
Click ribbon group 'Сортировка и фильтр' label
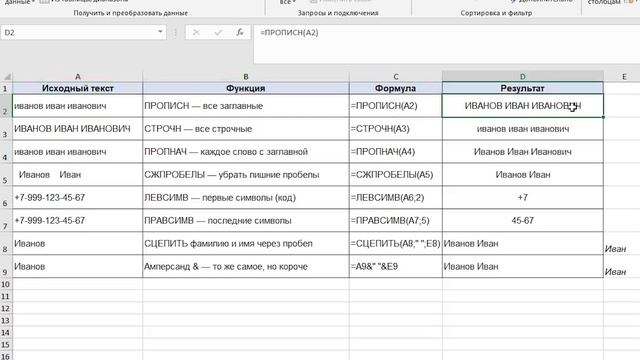496,13
